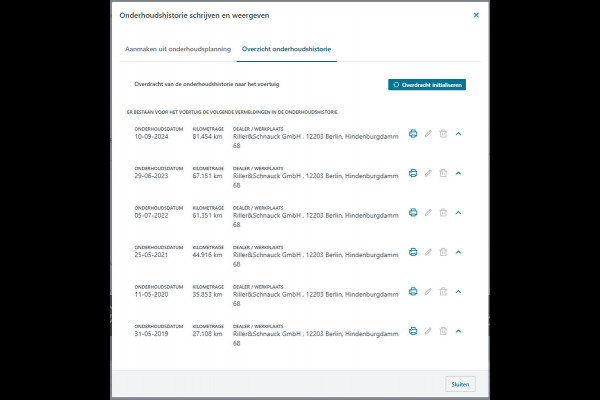Collapse the 29-06-2023 entry details
The width and height of the screenshot is (600, 400).
458,173
